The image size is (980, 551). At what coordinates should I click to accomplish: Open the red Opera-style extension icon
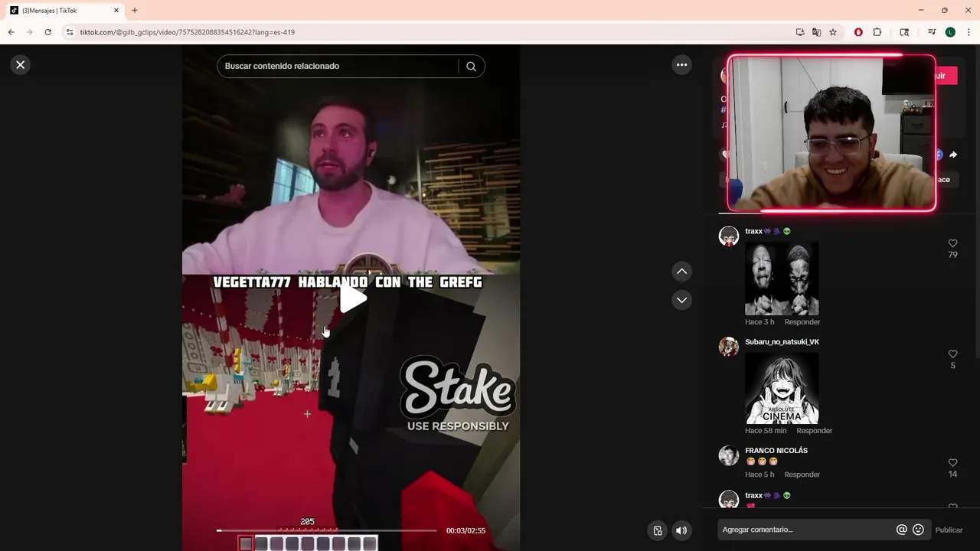point(858,32)
